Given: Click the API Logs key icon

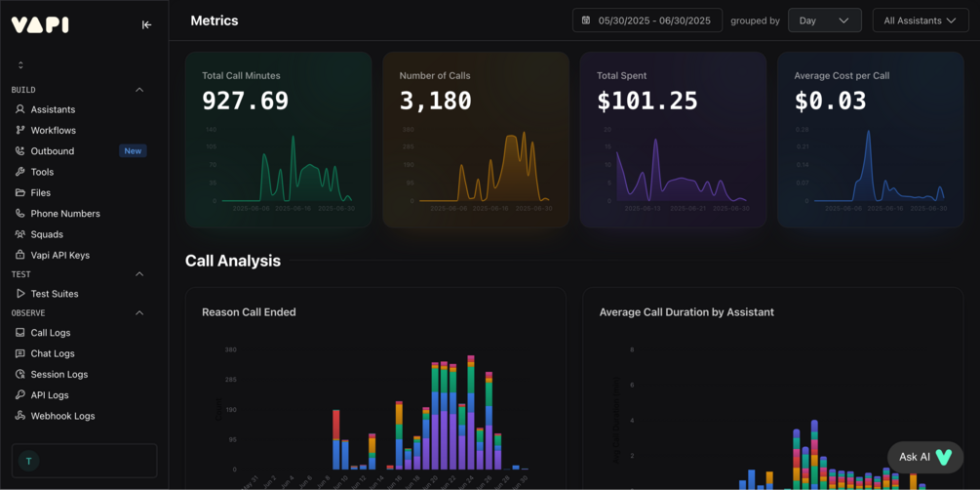Looking at the screenshot, I should [20, 395].
